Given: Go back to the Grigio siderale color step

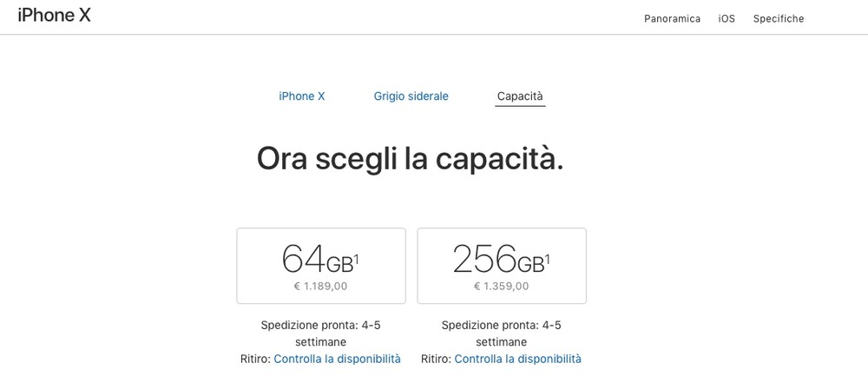Looking at the screenshot, I should pyautogui.click(x=411, y=96).
